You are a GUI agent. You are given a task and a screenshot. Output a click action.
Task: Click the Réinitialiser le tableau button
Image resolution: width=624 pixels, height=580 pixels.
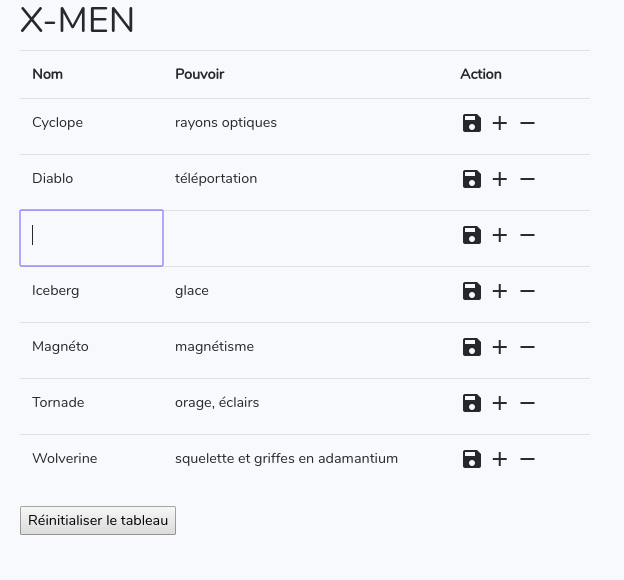click(98, 521)
